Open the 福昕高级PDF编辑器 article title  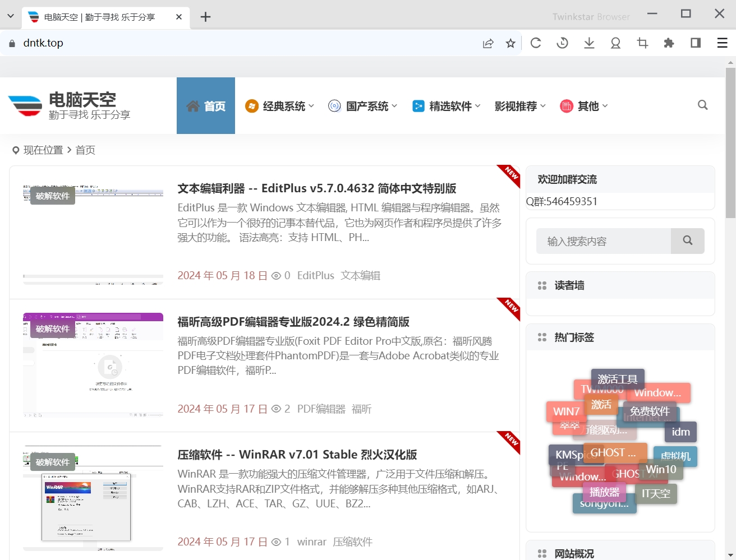[x=293, y=322]
